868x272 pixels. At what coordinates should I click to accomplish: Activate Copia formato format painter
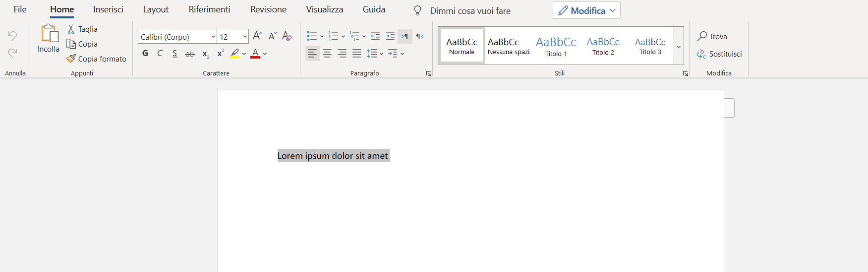[x=97, y=59]
